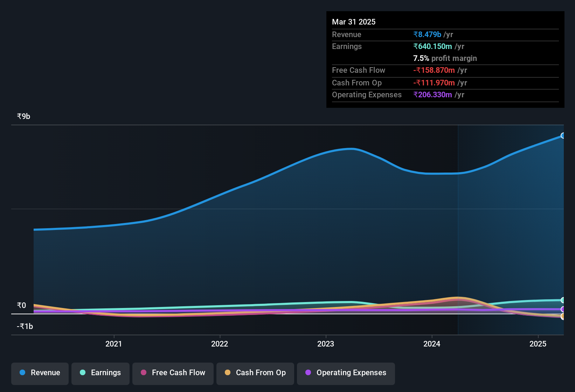Click the Operating Expenses label in tooltip
This screenshot has width=575, height=392.
click(x=367, y=94)
